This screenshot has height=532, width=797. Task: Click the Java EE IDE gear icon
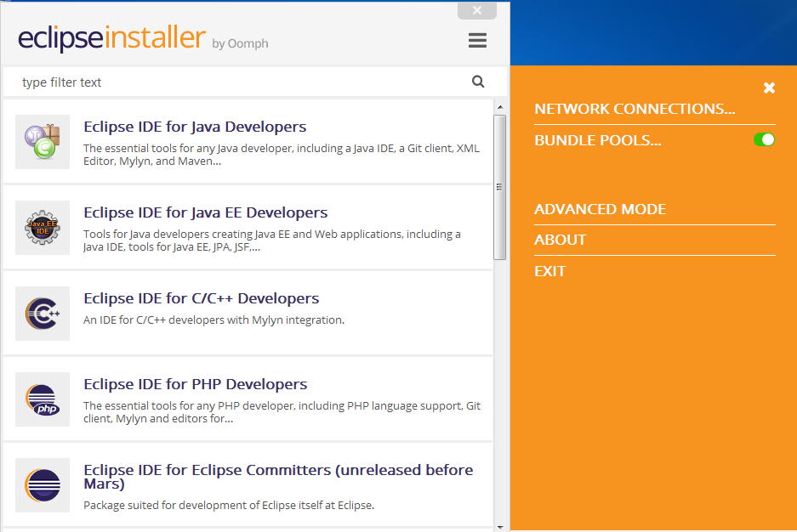(43, 228)
